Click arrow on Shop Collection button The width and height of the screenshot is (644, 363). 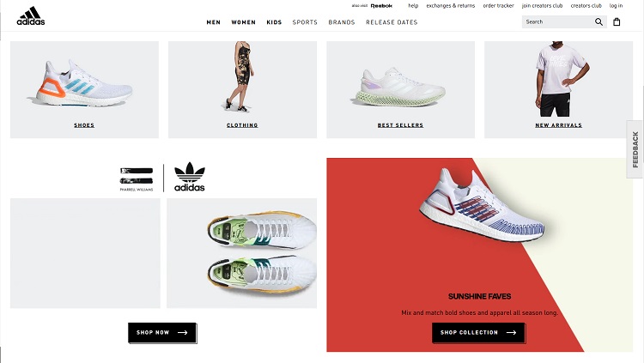(x=511, y=333)
